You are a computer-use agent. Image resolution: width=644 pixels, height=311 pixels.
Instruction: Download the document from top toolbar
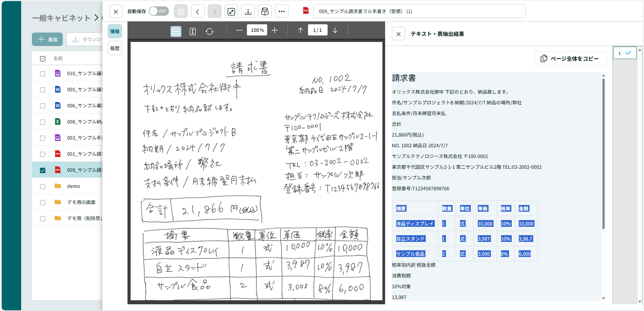(248, 11)
